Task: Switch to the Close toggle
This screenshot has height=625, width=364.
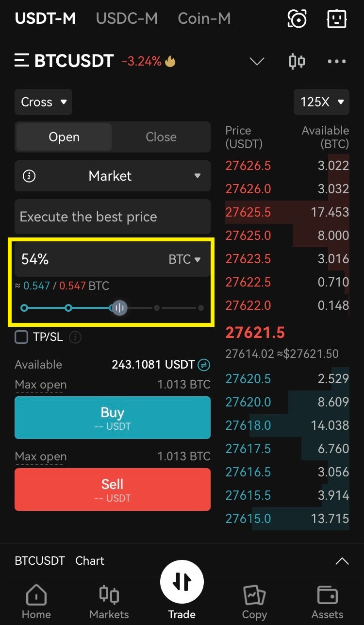Action: click(161, 137)
